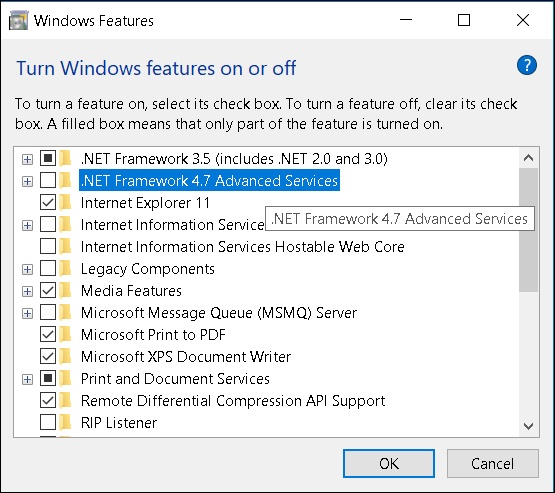Click the blue help question mark icon
The image size is (555, 493).
(527, 65)
